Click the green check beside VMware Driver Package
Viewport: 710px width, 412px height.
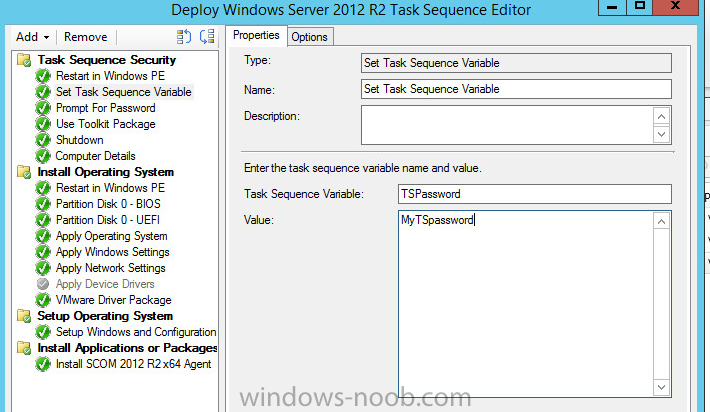[43, 300]
